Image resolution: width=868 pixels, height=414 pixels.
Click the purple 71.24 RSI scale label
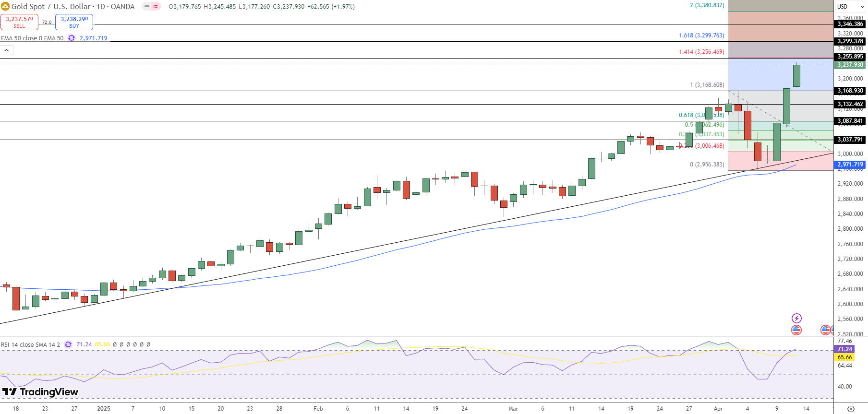coord(845,349)
